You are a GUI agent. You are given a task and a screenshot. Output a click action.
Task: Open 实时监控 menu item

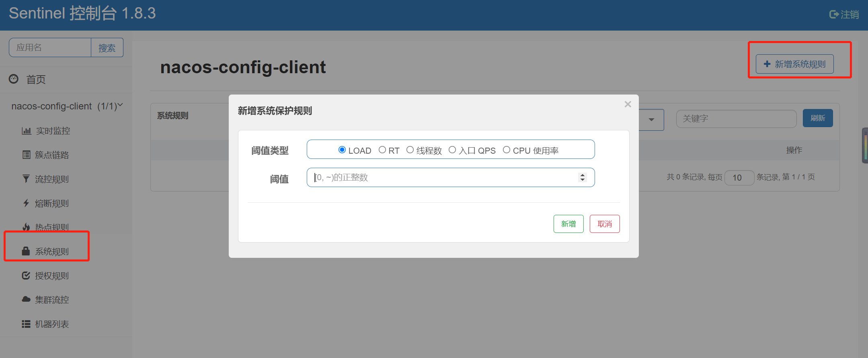(53, 131)
